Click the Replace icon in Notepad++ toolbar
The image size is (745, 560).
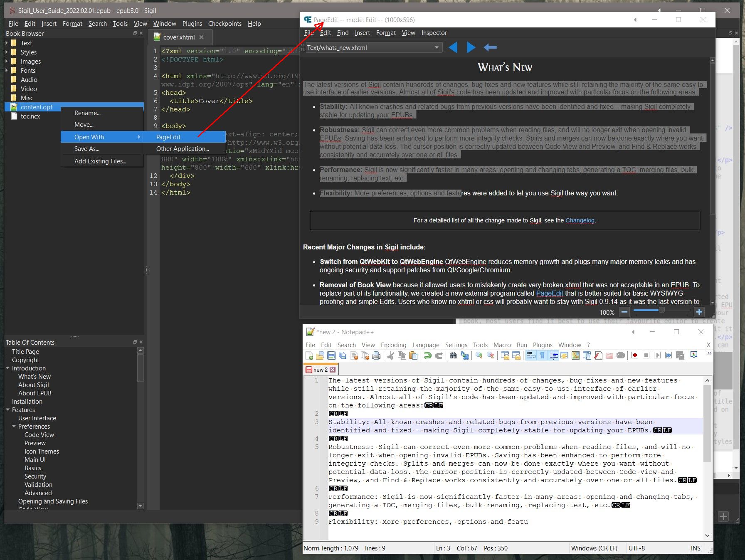464,355
